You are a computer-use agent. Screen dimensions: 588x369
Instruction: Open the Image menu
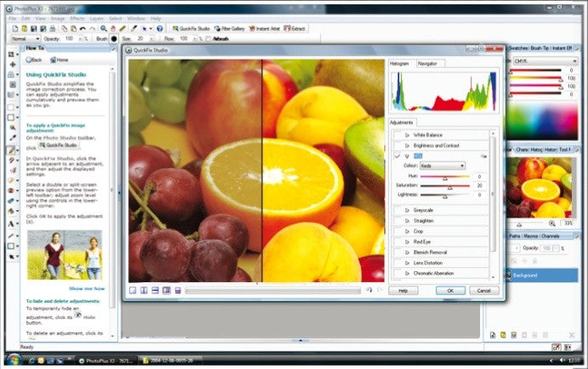click(x=58, y=19)
